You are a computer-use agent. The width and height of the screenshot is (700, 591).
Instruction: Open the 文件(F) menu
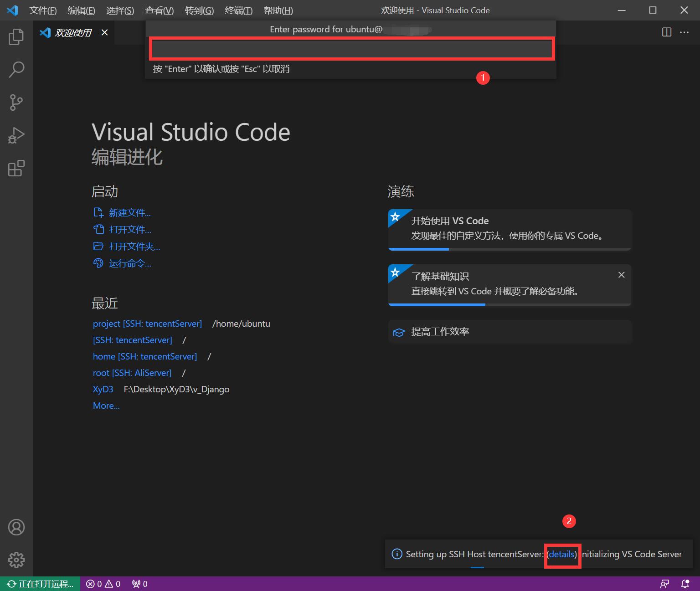tap(43, 10)
